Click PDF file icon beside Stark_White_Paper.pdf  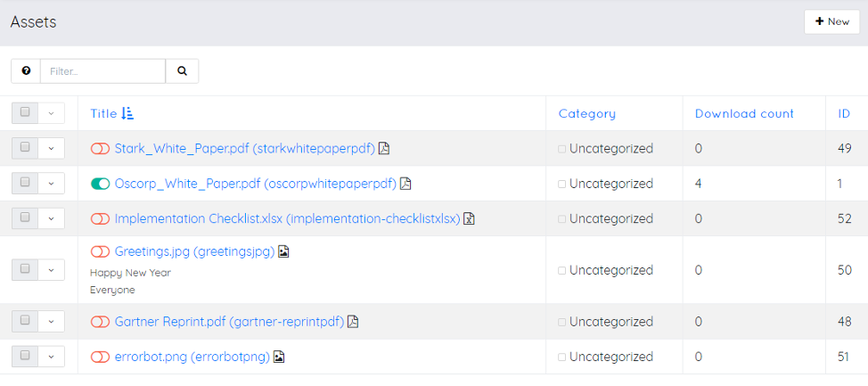coord(384,149)
